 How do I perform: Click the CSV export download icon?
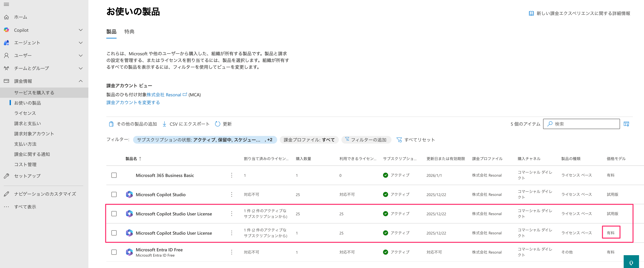(x=164, y=124)
